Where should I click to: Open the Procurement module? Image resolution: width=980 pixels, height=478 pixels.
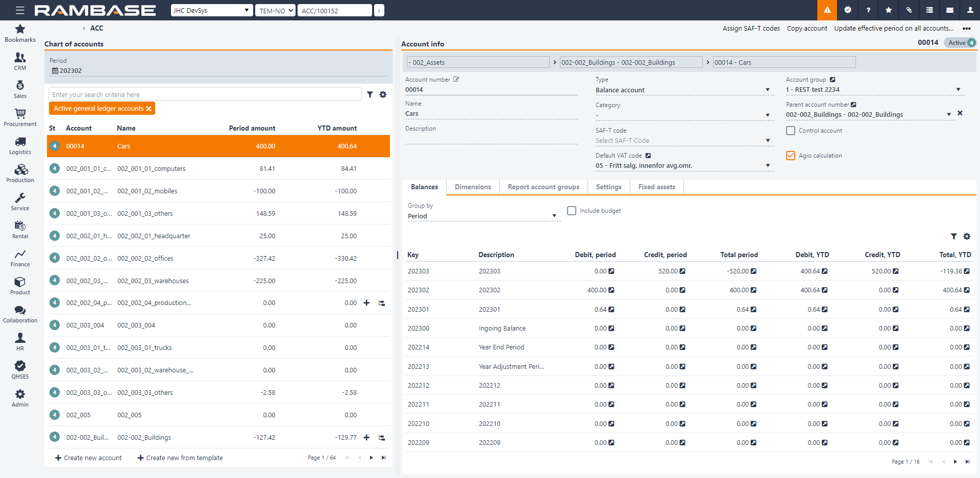pos(20,118)
